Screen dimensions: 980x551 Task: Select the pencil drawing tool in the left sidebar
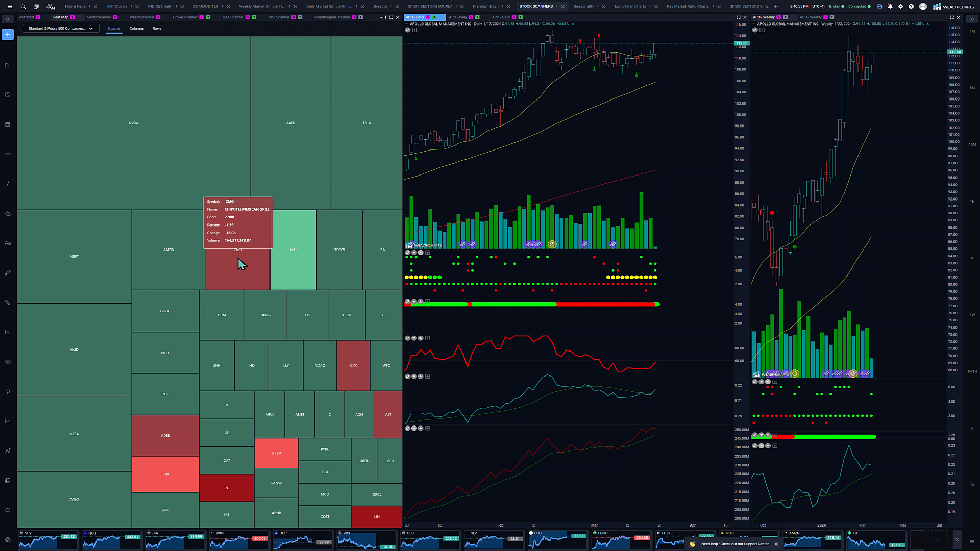[x=8, y=273]
